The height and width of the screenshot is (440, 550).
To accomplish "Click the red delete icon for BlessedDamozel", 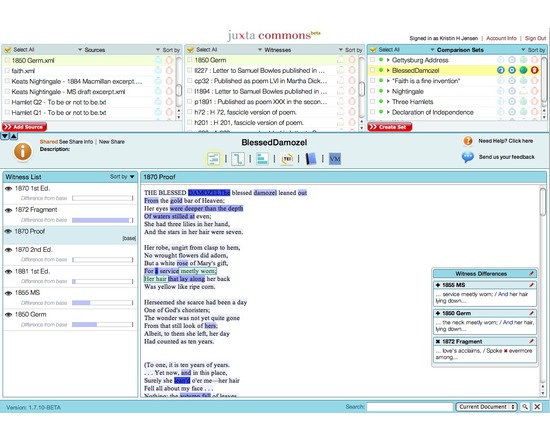I will coord(534,70).
